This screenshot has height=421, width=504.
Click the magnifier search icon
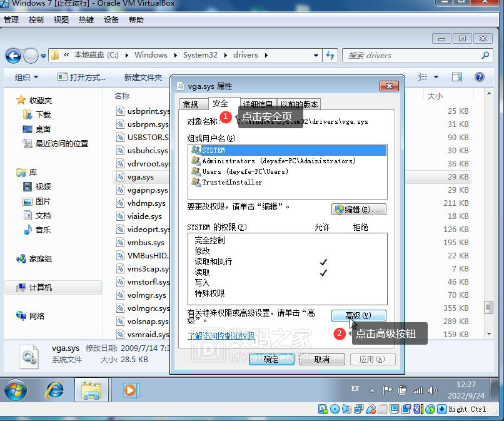coord(485,55)
